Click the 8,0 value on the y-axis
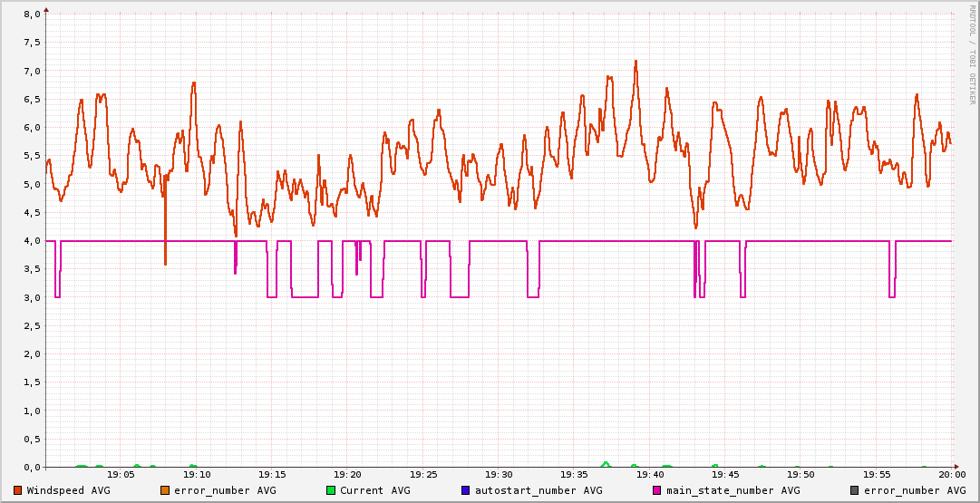This screenshot has width=980, height=503. (x=32, y=15)
